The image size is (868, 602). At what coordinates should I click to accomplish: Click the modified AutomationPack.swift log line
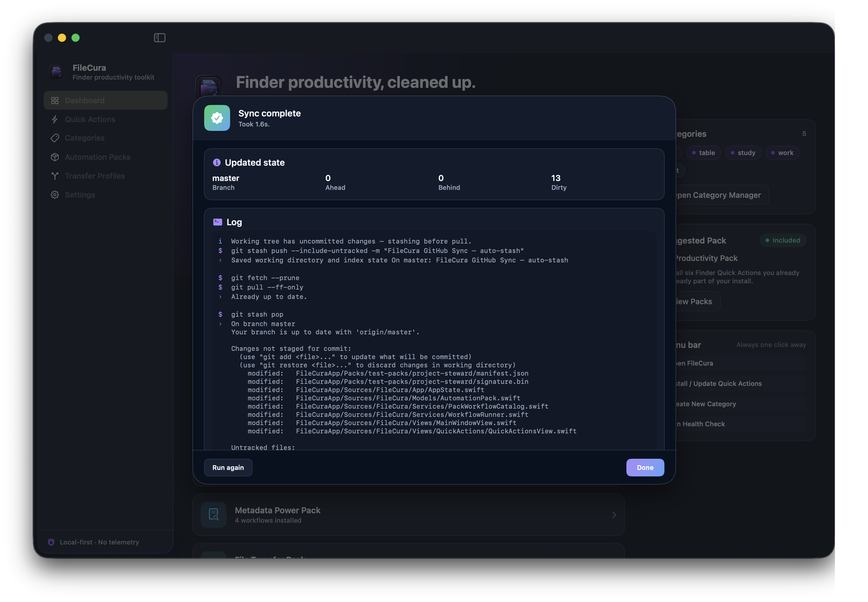coord(384,398)
